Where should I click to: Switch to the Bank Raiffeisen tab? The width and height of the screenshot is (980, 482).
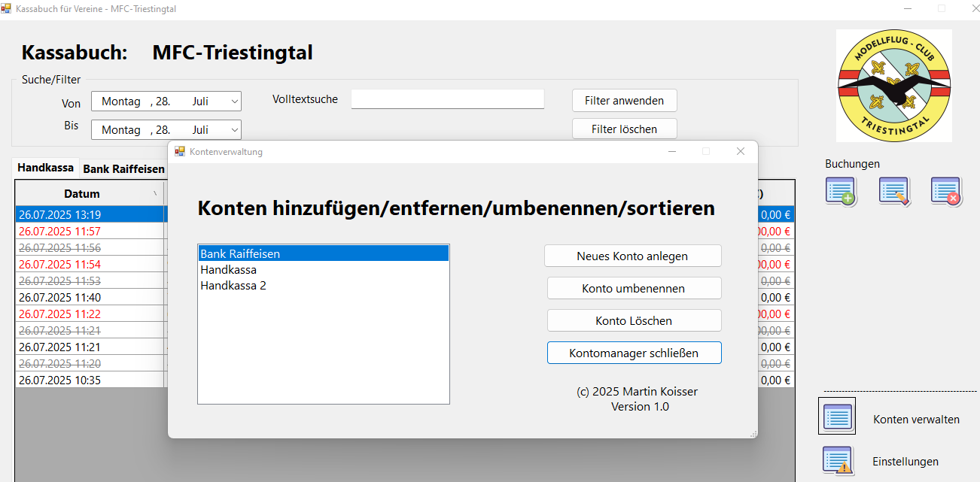pos(123,169)
